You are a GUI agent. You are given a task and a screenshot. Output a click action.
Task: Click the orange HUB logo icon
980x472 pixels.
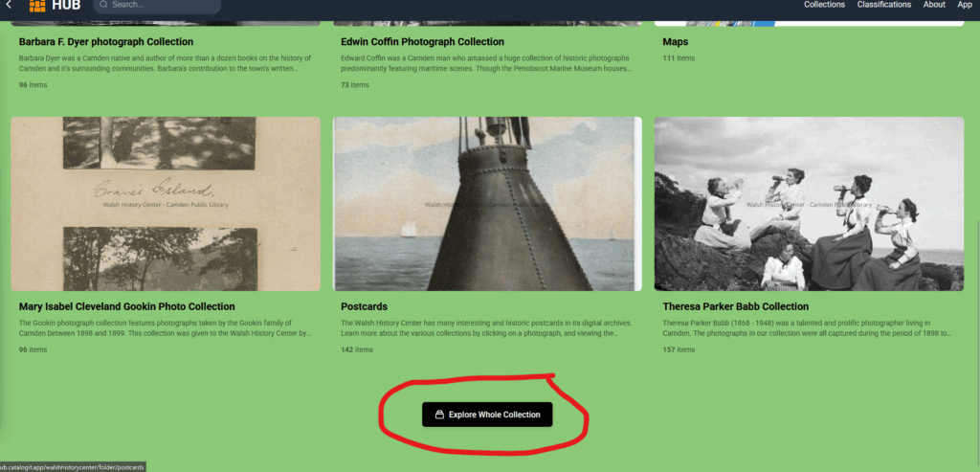[37, 6]
